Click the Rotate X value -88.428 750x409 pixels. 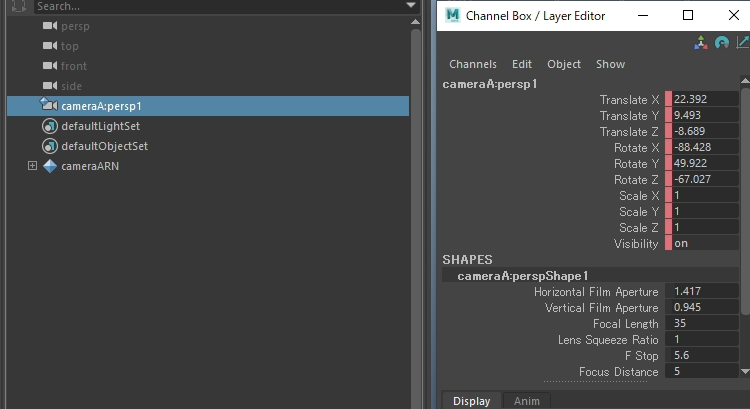click(705, 147)
